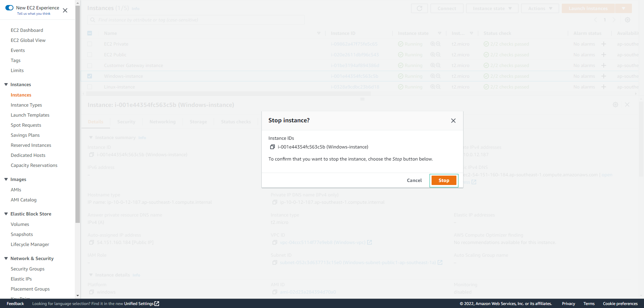Open Spot Requests
This screenshot has height=308, width=644.
(x=26, y=125)
